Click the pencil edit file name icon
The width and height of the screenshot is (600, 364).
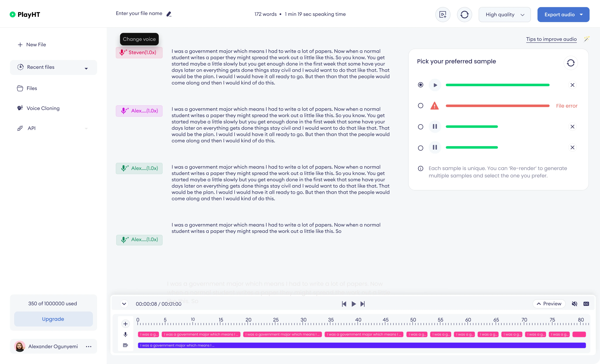coord(169,14)
